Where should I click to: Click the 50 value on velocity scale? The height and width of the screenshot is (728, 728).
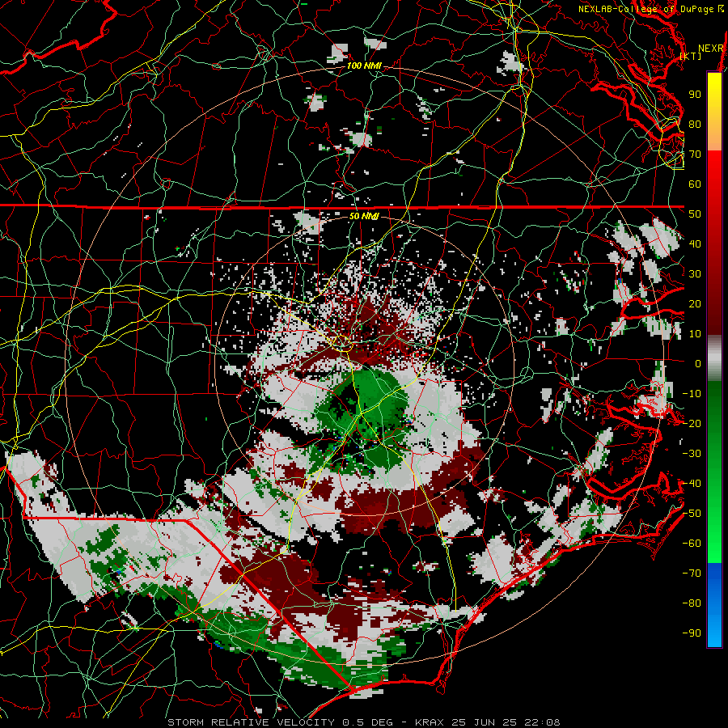[695, 214]
